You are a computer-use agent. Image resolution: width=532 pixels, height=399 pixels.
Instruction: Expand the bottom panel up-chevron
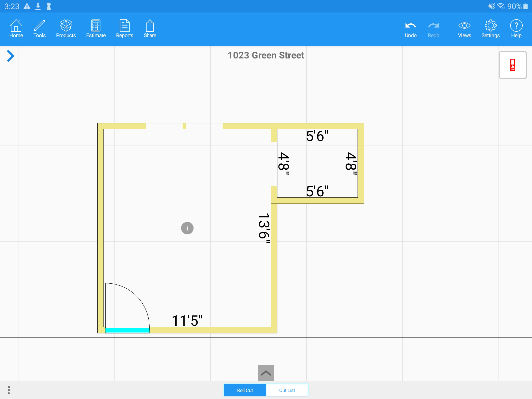pos(266,373)
